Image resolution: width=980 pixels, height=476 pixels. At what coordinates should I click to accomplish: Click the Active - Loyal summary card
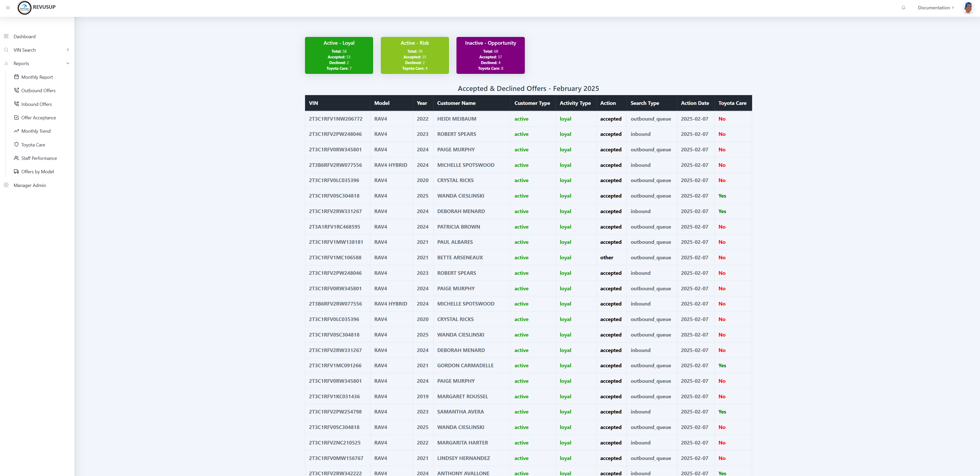[339, 55]
